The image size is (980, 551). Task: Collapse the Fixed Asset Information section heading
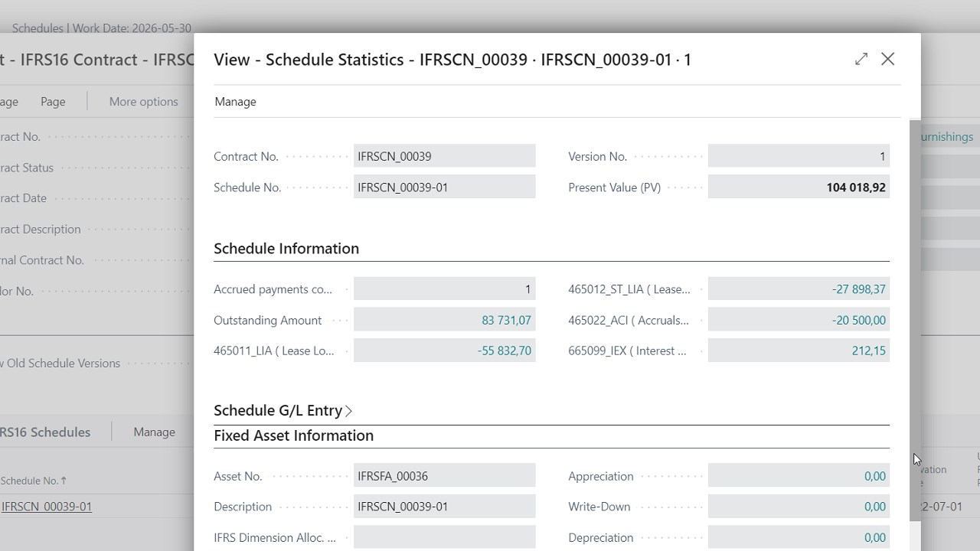(x=293, y=435)
